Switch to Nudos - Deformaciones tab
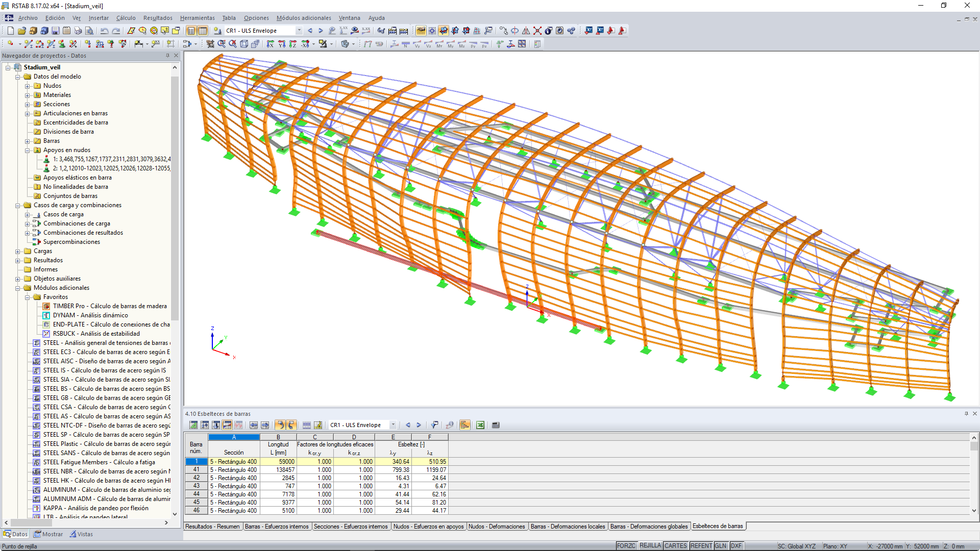The height and width of the screenshot is (551, 980). pyautogui.click(x=496, y=527)
